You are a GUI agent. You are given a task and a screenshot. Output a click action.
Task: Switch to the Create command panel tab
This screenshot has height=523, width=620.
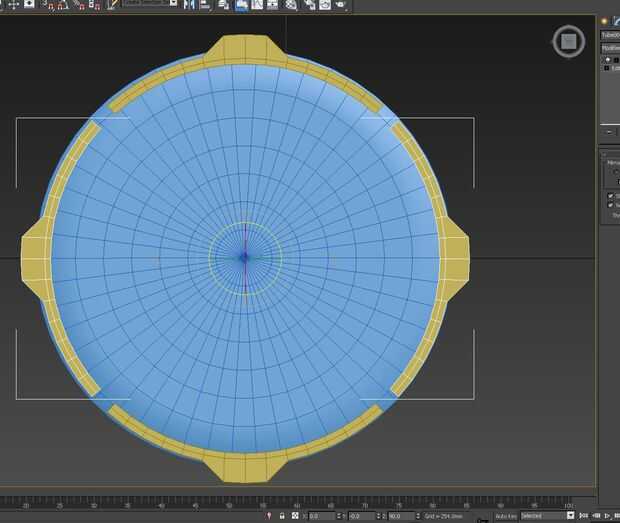606,20
